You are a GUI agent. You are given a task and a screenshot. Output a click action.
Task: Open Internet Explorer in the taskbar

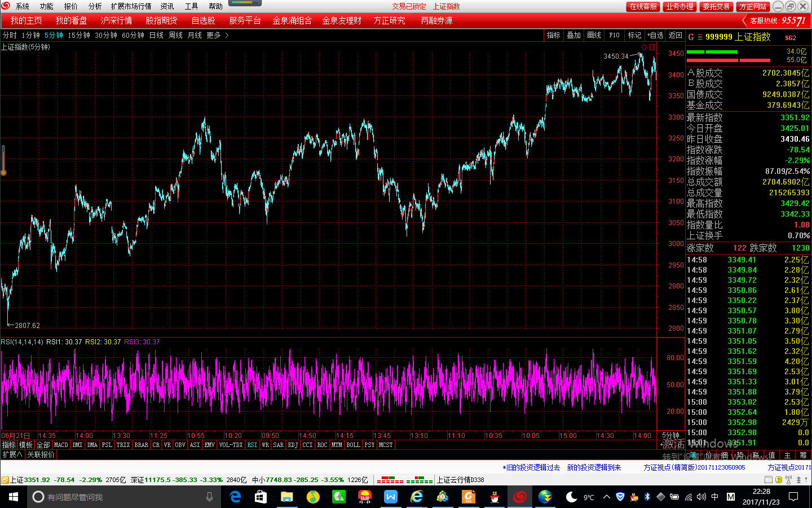[x=417, y=497]
